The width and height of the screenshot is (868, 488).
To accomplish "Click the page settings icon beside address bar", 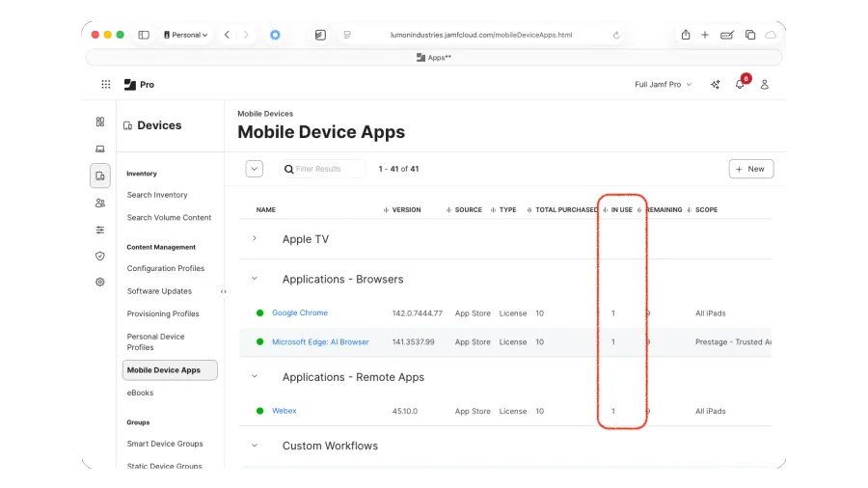I will point(347,35).
